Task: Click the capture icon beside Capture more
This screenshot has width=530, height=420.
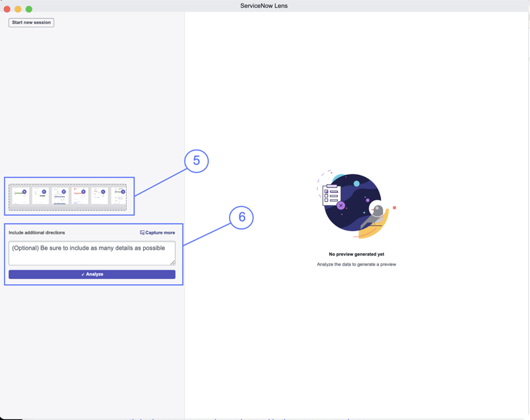Action: coord(142,233)
